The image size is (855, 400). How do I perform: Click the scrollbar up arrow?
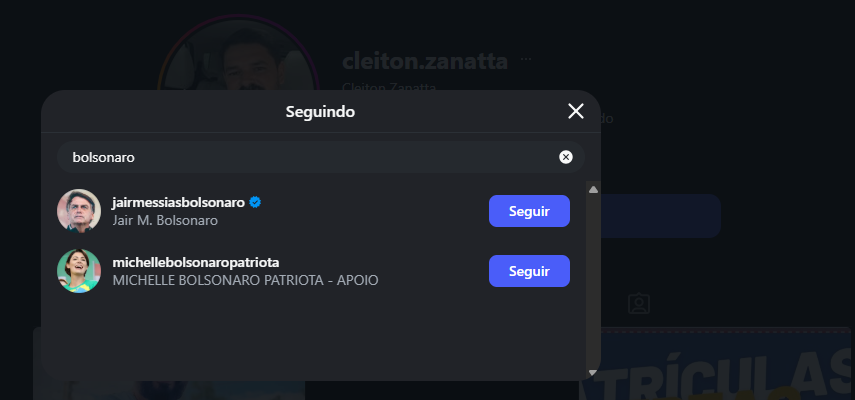point(593,189)
